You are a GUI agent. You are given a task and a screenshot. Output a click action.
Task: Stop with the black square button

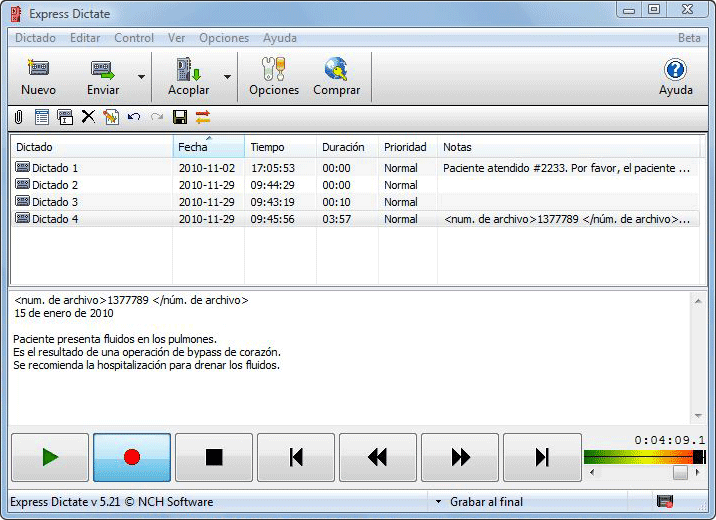point(214,457)
